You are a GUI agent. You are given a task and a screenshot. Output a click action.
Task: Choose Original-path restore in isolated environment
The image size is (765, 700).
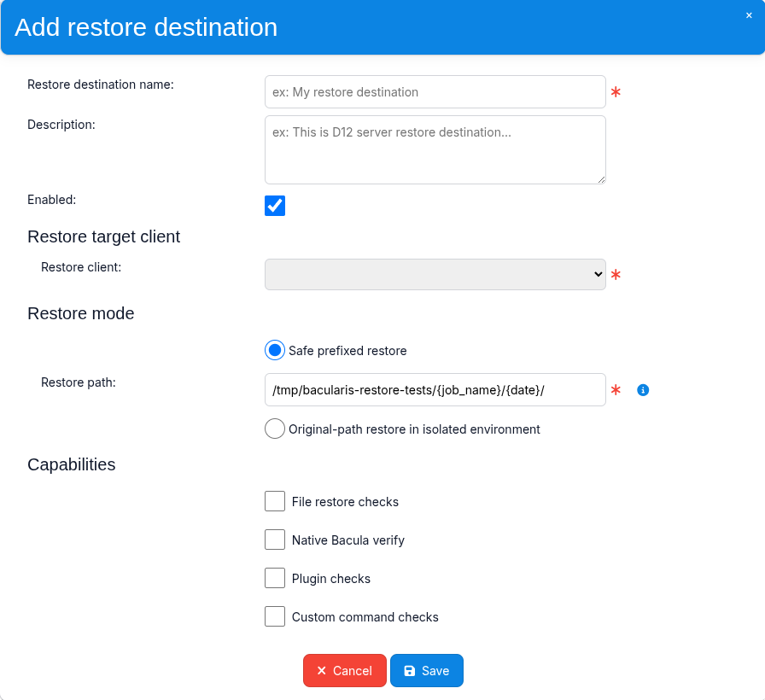pyautogui.click(x=275, y=429)
